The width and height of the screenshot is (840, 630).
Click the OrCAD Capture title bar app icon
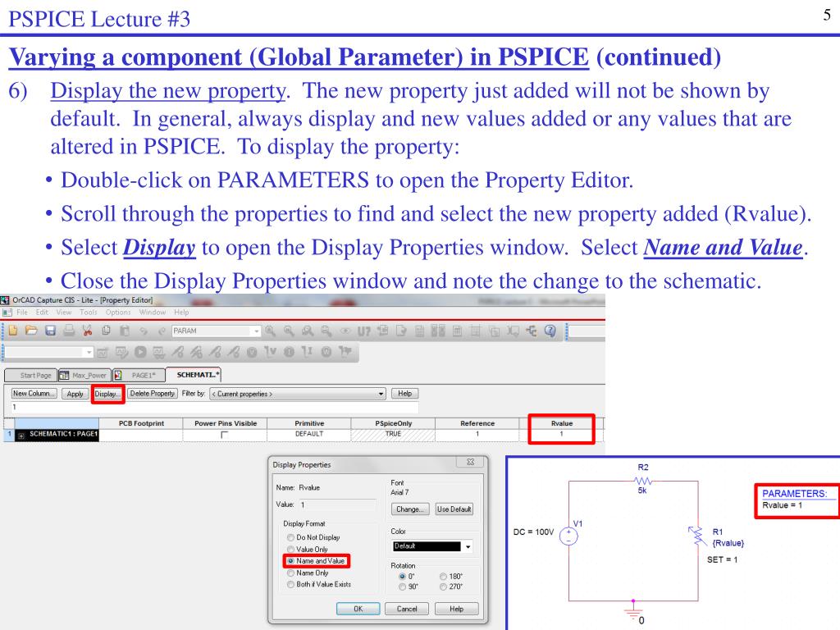click(x=5, y=300)
